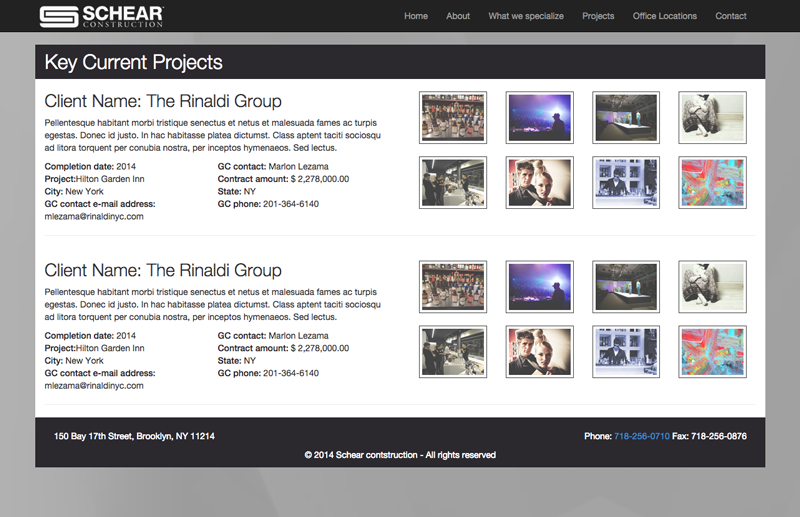Click second project's GC phone 201-364-6140
The height and width of the screenshot is (517, 800).
click(268, 373)
